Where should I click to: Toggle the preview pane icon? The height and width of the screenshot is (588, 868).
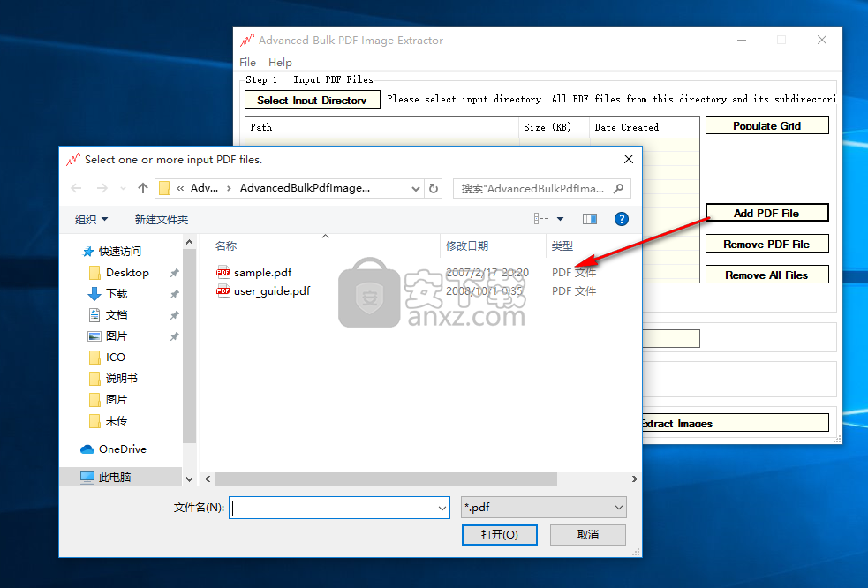[x=590, y=219]
